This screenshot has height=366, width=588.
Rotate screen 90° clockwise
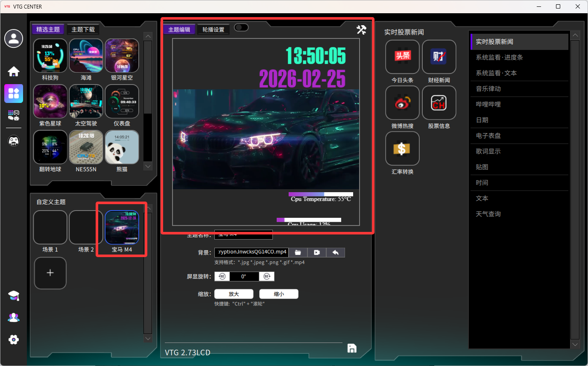coord(266,276)
